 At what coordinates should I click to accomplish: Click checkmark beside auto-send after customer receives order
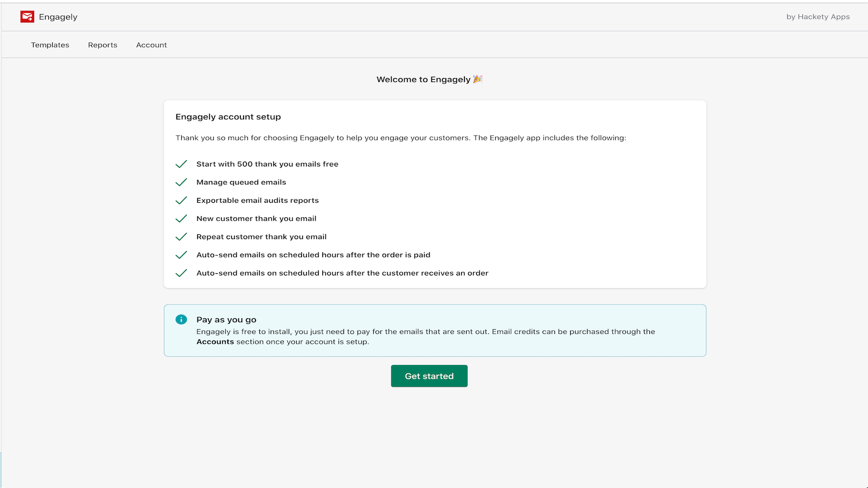(181, 273)
